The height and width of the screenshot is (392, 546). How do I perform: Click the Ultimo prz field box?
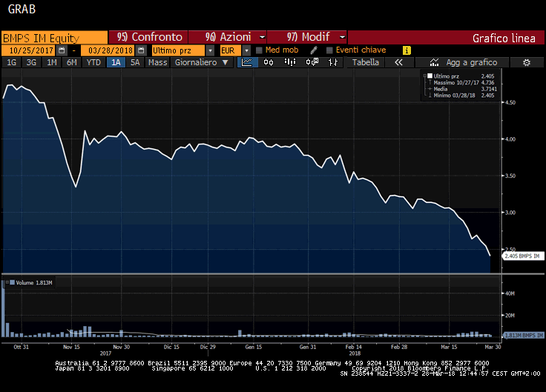178,50
